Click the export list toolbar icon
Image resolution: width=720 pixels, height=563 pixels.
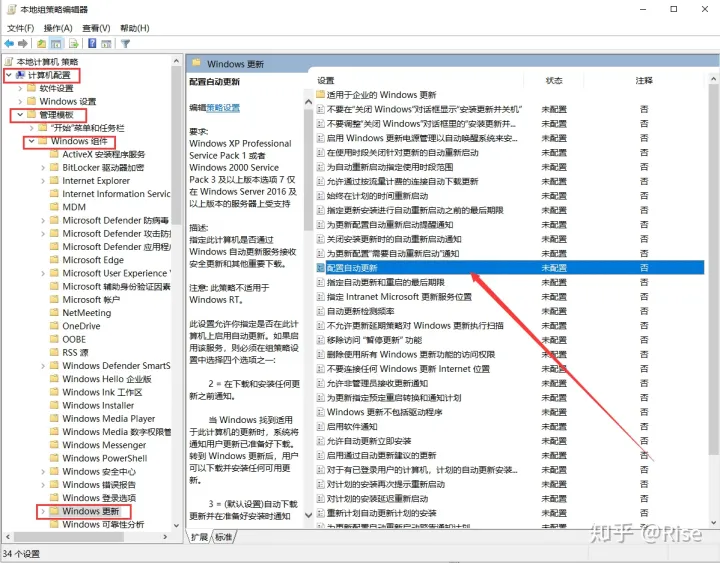click(73, 44)
